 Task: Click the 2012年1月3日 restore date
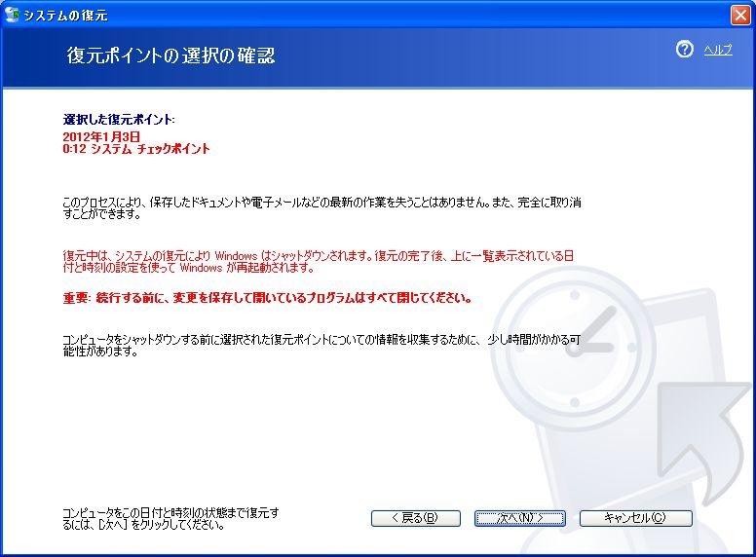pos(101,136)
